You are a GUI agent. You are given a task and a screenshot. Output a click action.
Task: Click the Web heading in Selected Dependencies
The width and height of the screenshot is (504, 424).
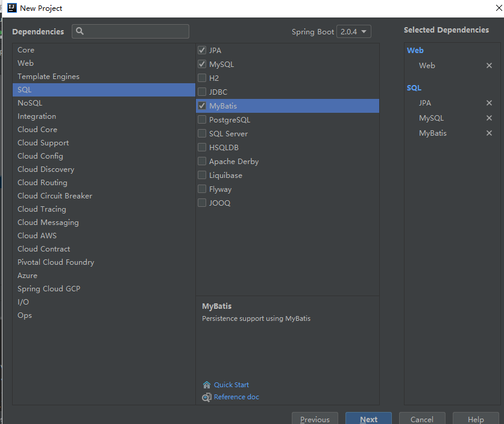click(415, 51)
